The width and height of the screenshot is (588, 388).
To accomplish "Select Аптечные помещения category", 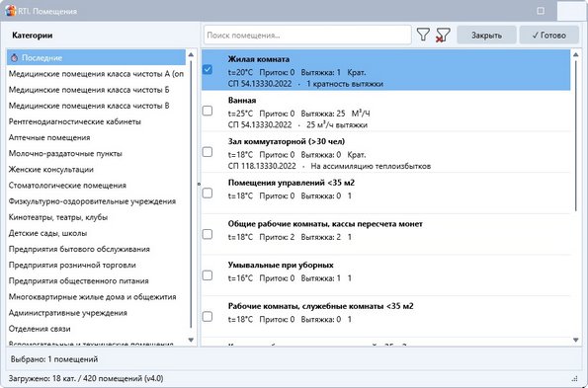I will coord(96,137).
